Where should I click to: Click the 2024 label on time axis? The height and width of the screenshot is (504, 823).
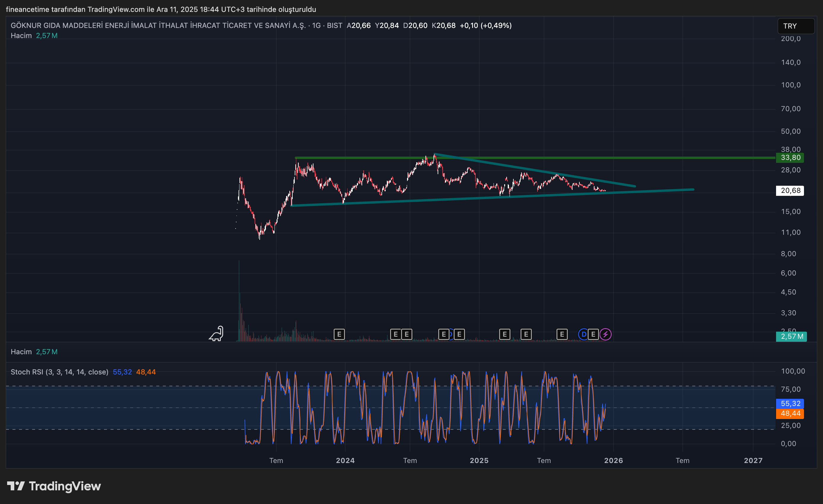tap(345, 461)
